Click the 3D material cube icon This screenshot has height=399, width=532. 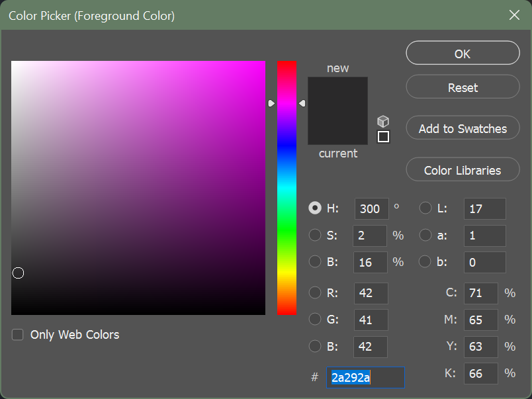[x=383, y=121]
